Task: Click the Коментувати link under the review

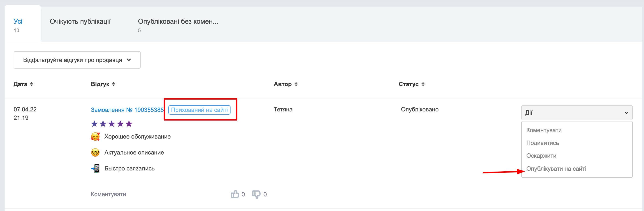Action: point(108,194)
